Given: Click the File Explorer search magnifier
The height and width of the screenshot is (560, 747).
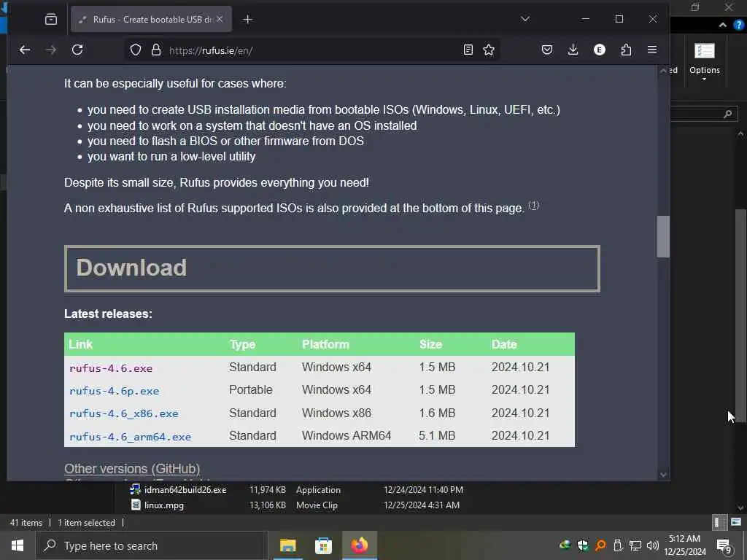Looking at the screenshot, I should (727, 114).
